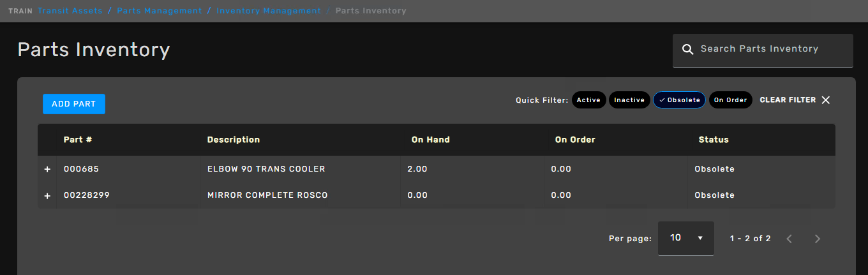
Task: Expand row for part 000685
Action: pyautogui.click(x=47, y=170)
